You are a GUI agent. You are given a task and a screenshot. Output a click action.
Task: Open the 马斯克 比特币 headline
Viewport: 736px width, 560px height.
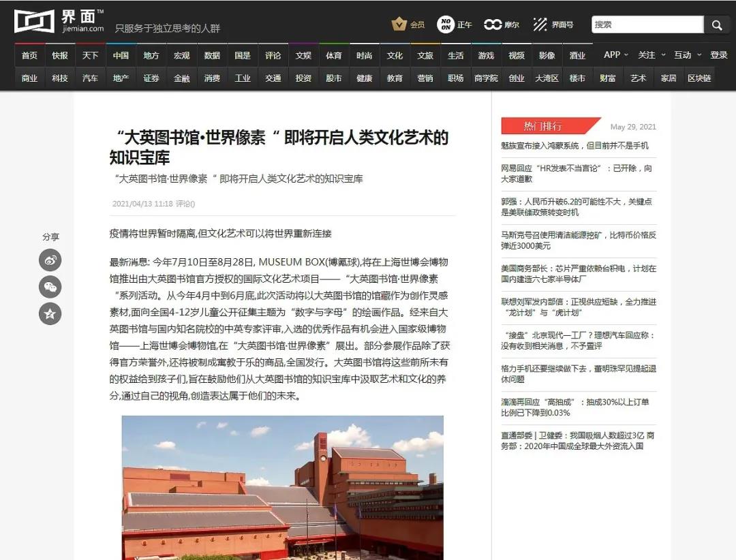579,240
